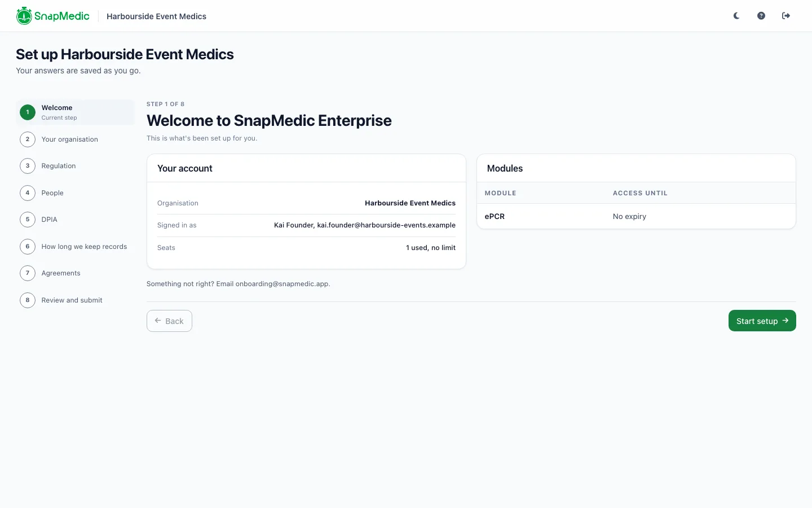812x508 pixels.
Task: Click the 'Welcome to SnapMedic Enterprise' heading
Action: coord(269,121)
